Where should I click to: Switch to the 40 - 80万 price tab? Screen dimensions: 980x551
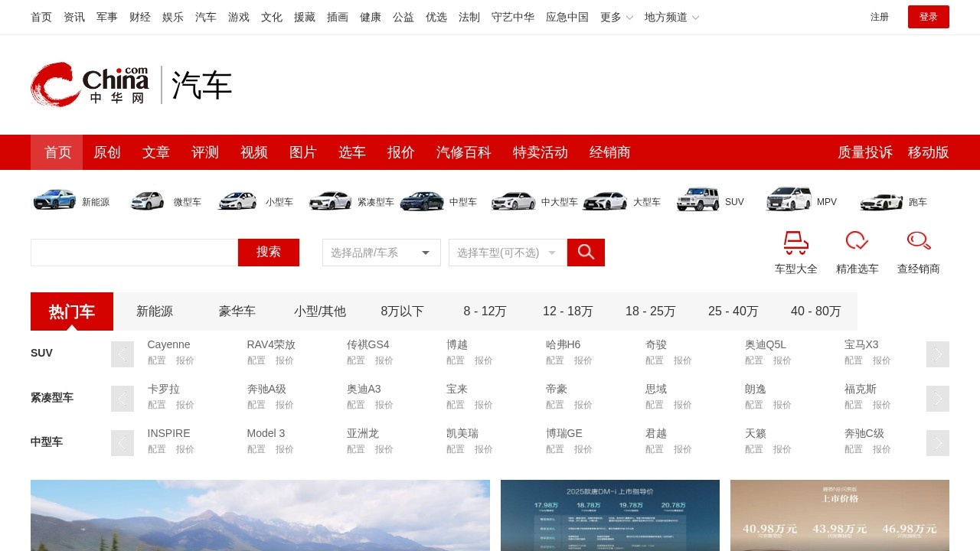point(816,311)
